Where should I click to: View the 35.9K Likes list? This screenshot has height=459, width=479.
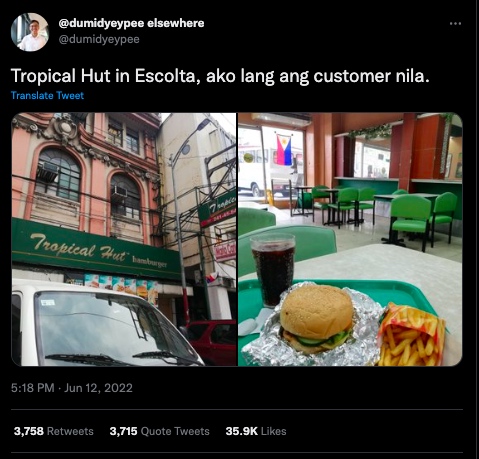[x=256, y=431]
